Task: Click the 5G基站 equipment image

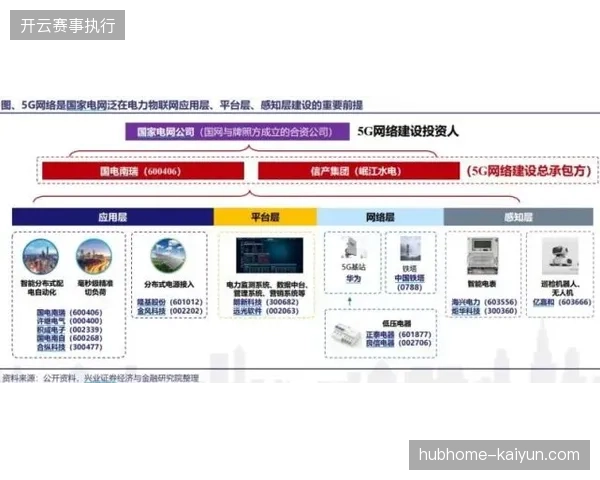Action: pyautogui.click(x=353, y=248)
